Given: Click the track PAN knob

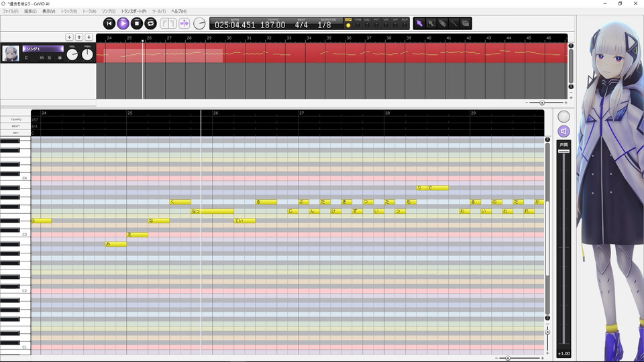Looking at the screenshot, I should pos(87,54).
